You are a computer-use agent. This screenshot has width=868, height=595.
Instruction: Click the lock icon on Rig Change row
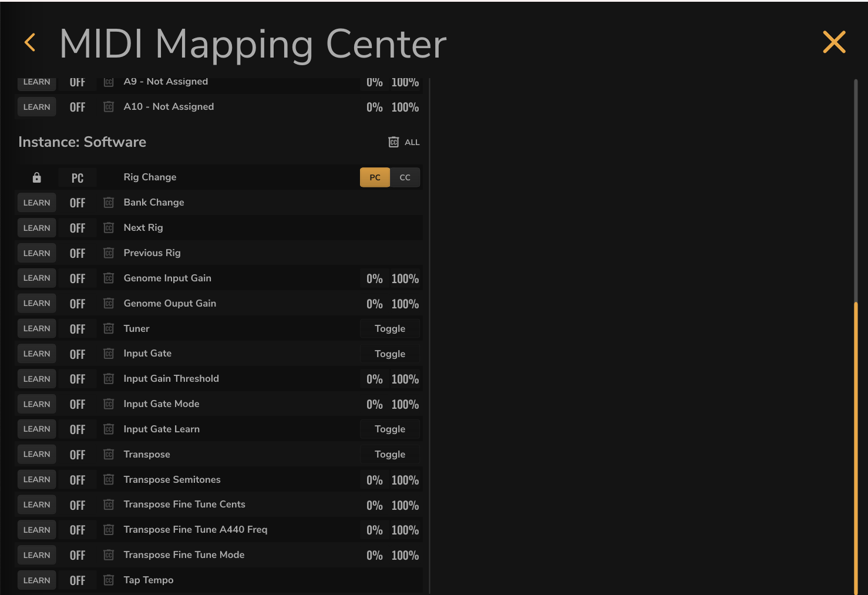pos(36,177)
